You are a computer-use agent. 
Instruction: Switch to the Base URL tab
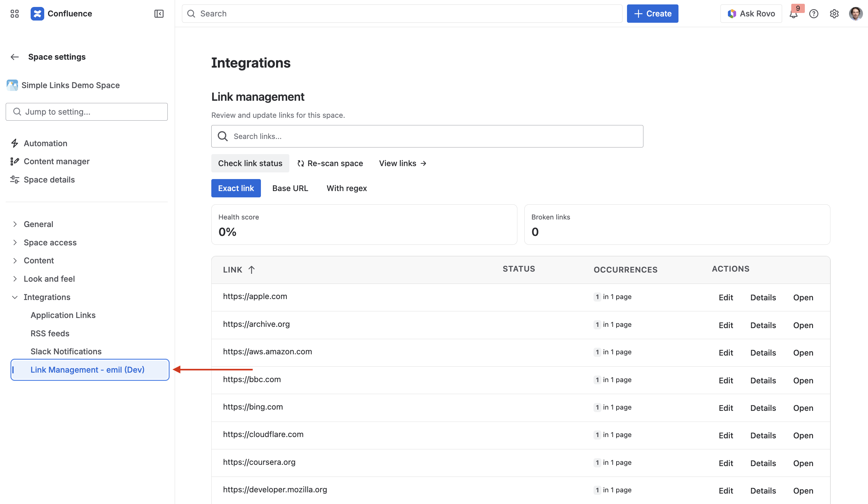(290, 188)
